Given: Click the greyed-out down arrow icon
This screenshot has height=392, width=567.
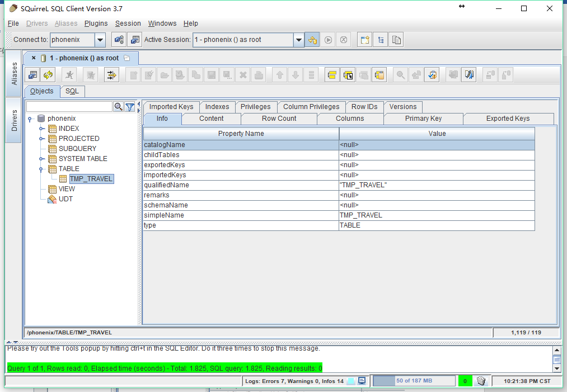Looking at the screenshot, I should (296, 75).
